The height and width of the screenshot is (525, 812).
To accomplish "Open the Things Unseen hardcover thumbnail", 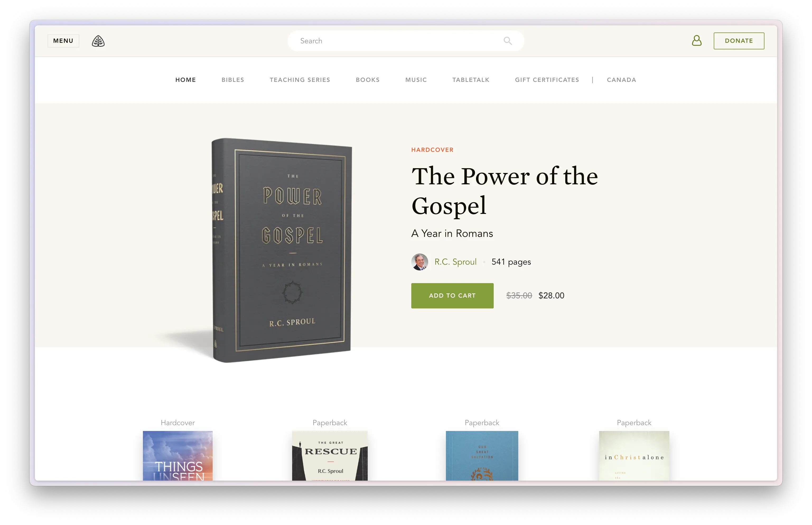I will (x=178, y=456).
